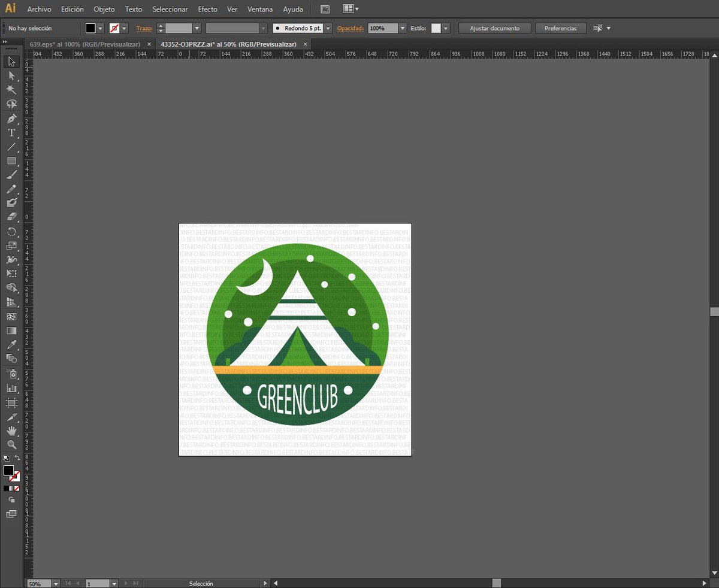
Task: Open the fill color dropdown arrow
Action: click(x=100, y=28)
